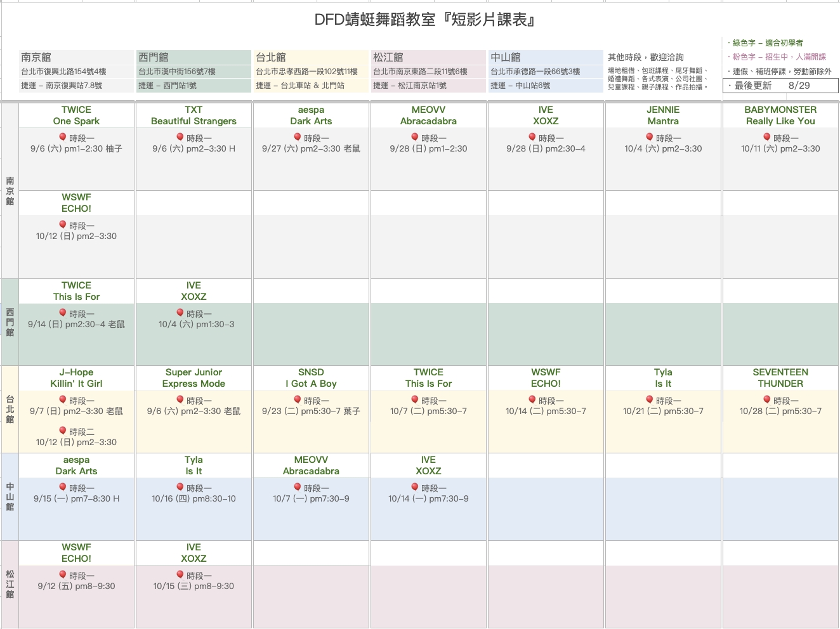840x629 pixels.
Task: Click the Super Junior Express Mode title
Action: pyautogui.click(x=194, y=378)
